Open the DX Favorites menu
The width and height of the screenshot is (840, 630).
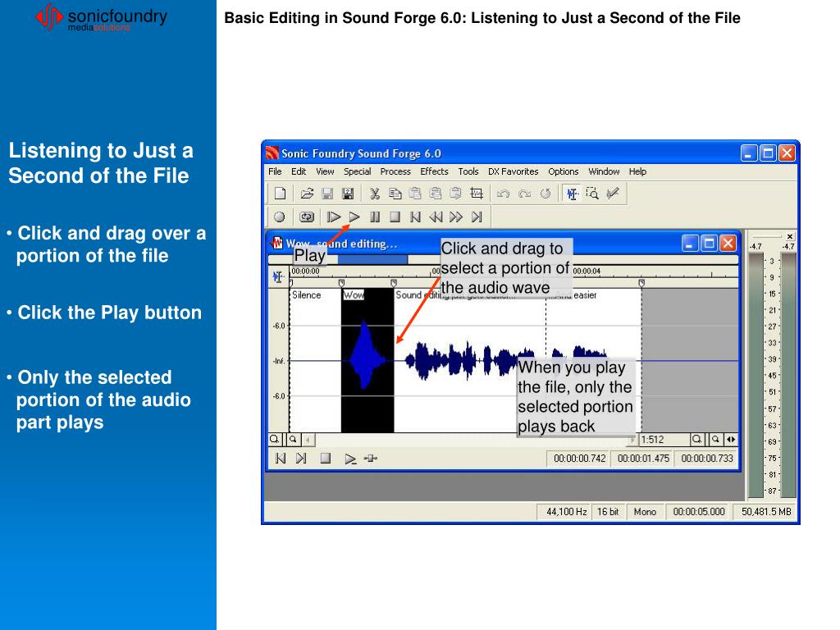(x=514, y=171)
